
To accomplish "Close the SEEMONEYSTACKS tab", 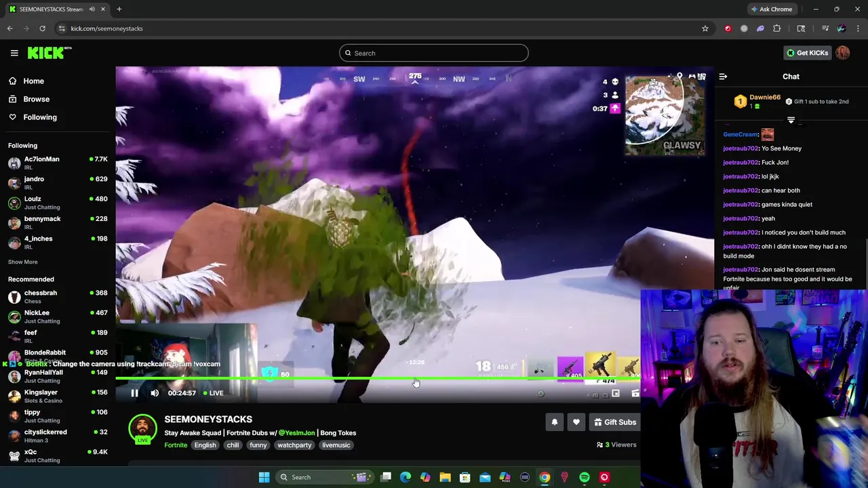I will click(103, 9).
